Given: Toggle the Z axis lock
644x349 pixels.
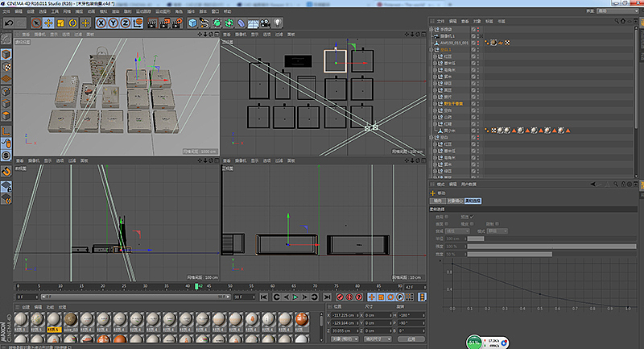Looking at the screenshot, I should (126, 23).
